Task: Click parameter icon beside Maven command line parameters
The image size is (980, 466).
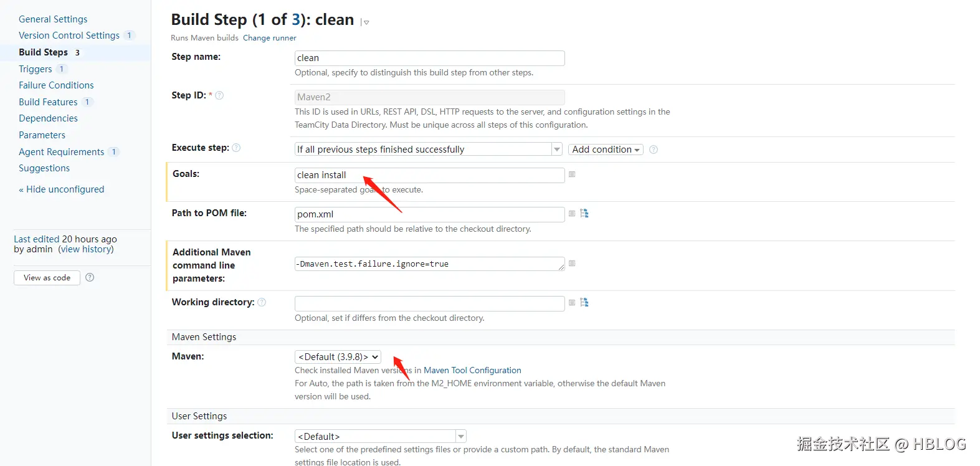Action: [x=572, y=264]
